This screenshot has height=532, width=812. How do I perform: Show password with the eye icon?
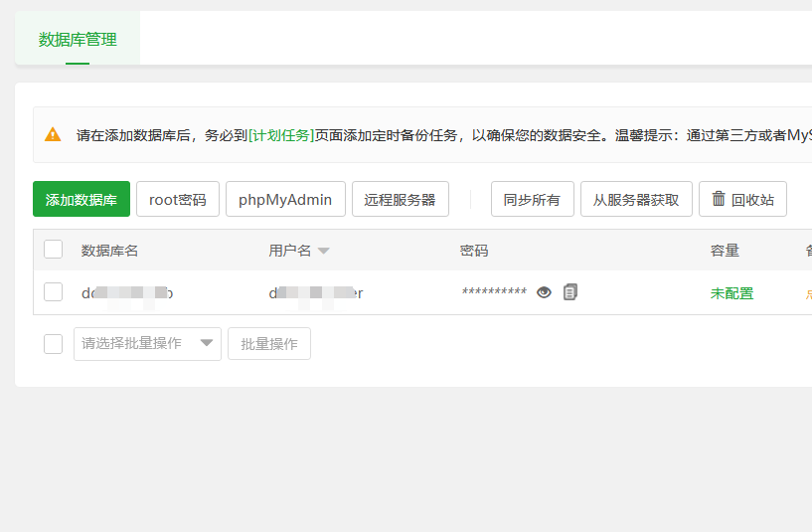tap(544, 292)
